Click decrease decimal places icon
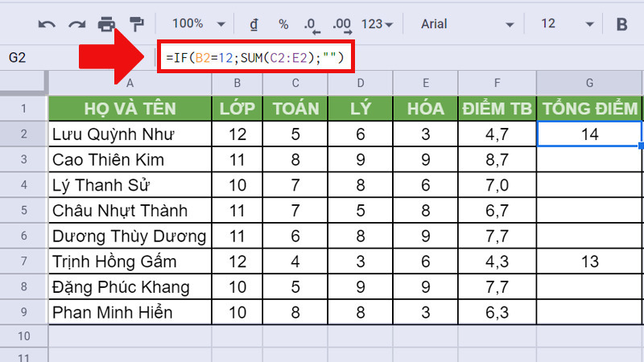Screen dimensions: 644x362 coord(312,24)
